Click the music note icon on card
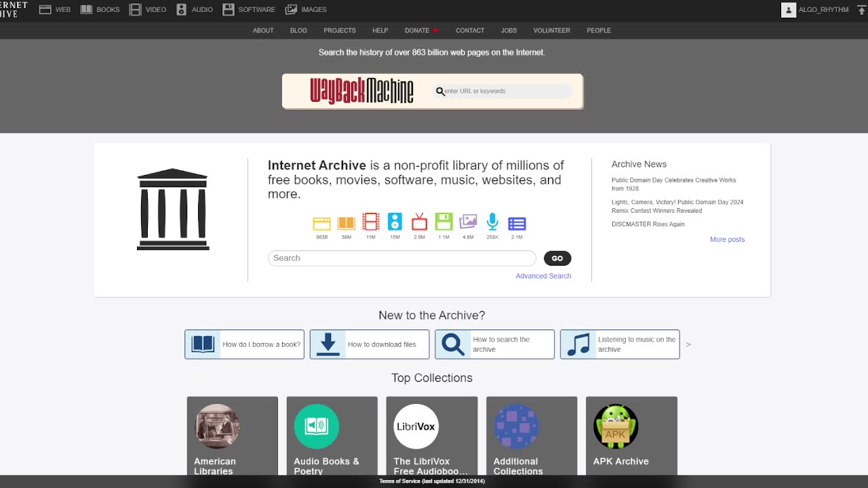The height and width of the screenshot is (488, 868). [x=578, y=344]
